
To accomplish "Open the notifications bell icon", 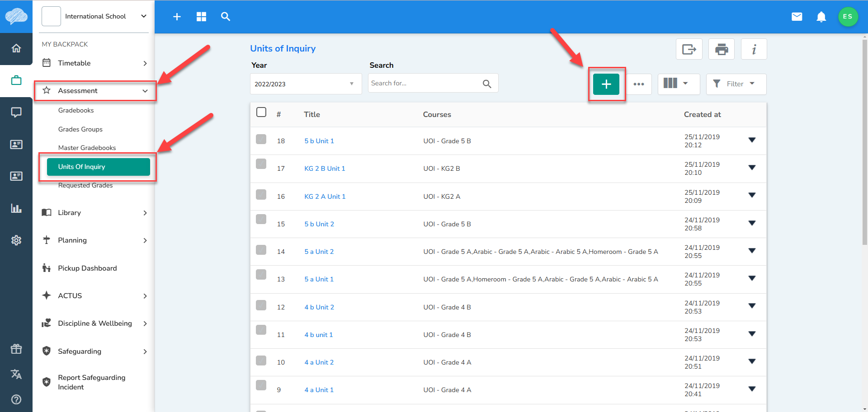I will coord(821,17).
